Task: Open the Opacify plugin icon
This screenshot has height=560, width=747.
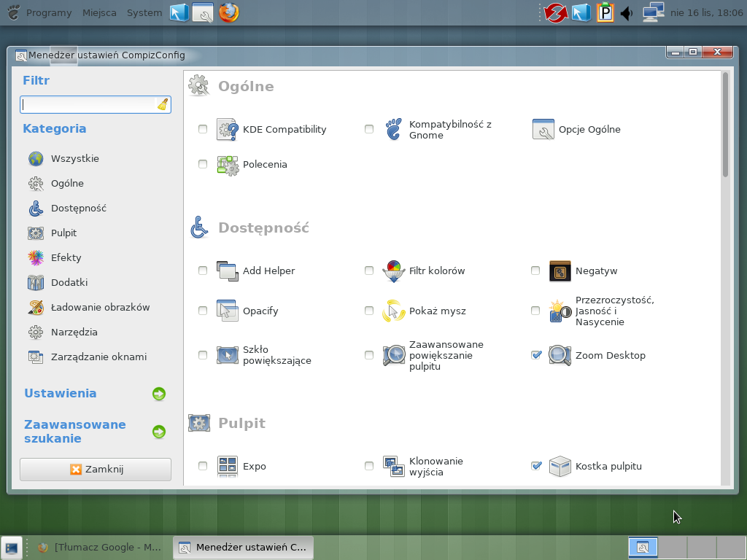Action: click(228, 311)
